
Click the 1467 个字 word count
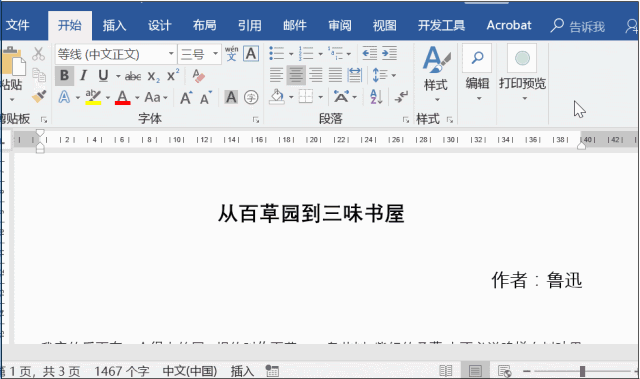122,371
